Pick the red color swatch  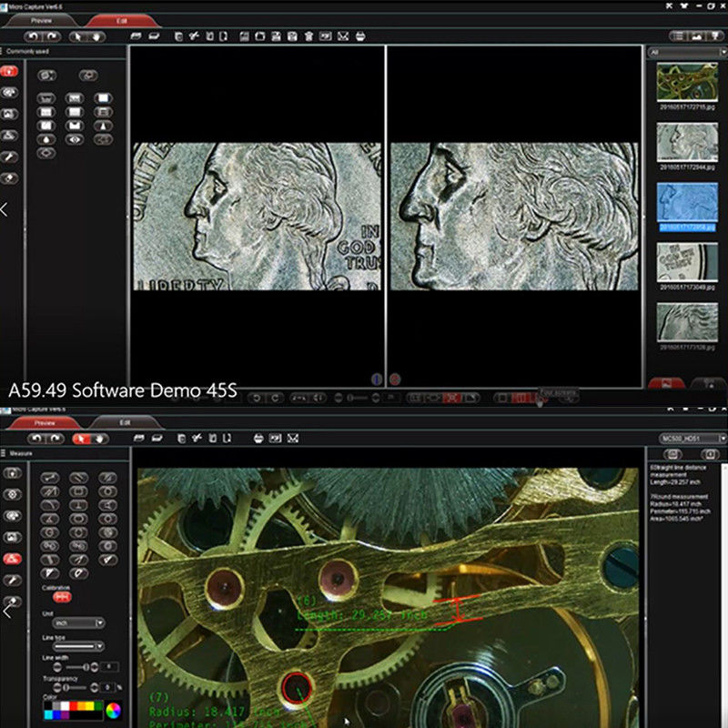point(74,706)
